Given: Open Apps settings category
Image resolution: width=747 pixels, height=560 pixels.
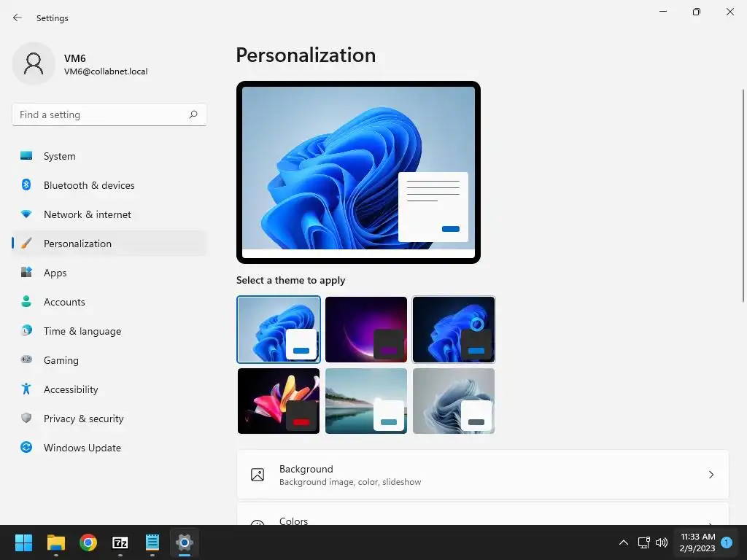Looking at the screenshot, I should [x=109, y=273].
